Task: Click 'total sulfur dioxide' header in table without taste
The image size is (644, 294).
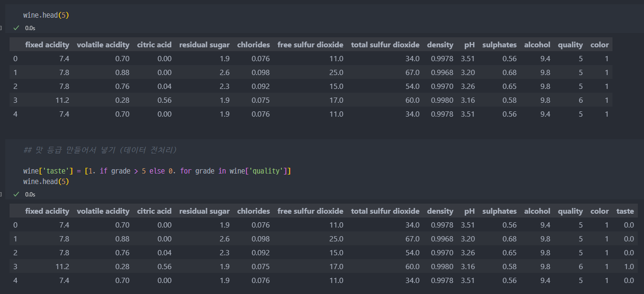Action: pyautogui.click(x=386, y=45)
